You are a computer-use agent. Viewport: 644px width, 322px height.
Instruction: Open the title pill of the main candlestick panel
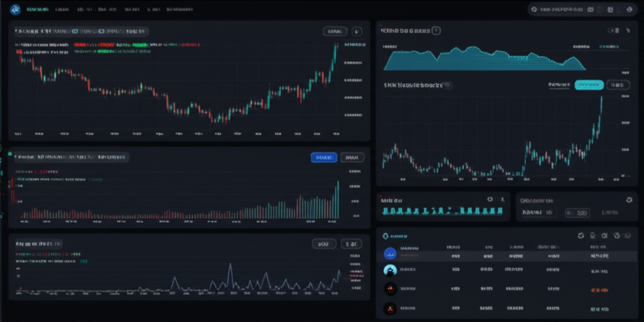tap(81, 31)
